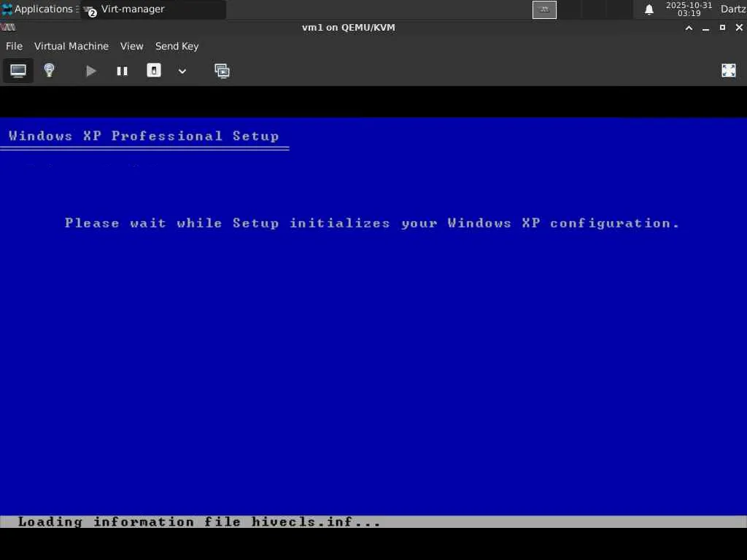Close the vm1 on QEMU/KVM window

(x=739, y=28)
